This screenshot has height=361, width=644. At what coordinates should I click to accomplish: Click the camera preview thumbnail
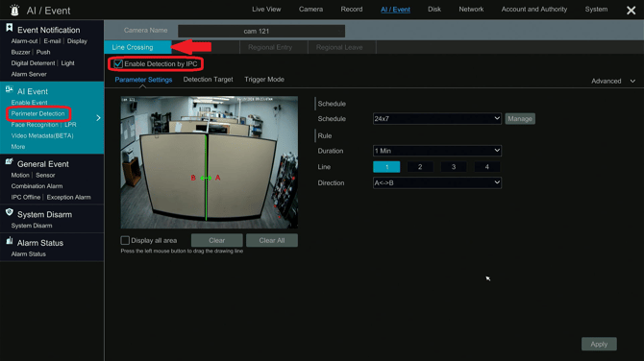click(209, 162)
